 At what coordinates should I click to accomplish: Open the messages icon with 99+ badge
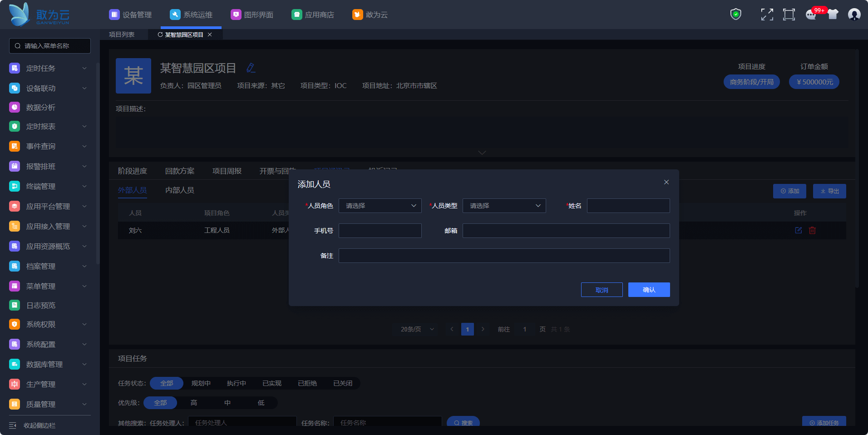[x=811, y=15]
